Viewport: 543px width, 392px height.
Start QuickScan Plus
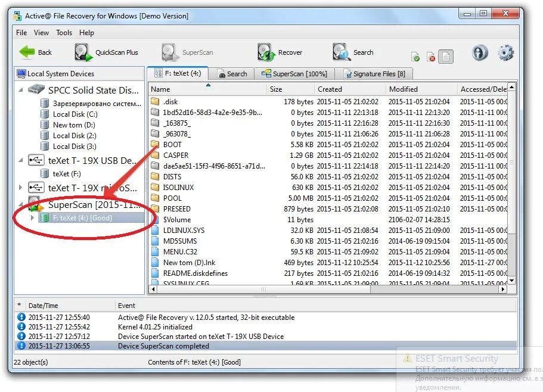point(106,52)
